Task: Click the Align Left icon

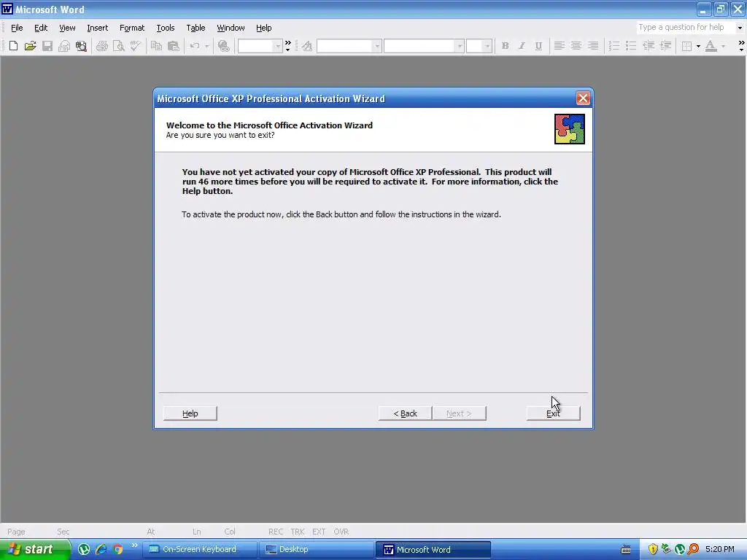Action: [x=560, y=46]
